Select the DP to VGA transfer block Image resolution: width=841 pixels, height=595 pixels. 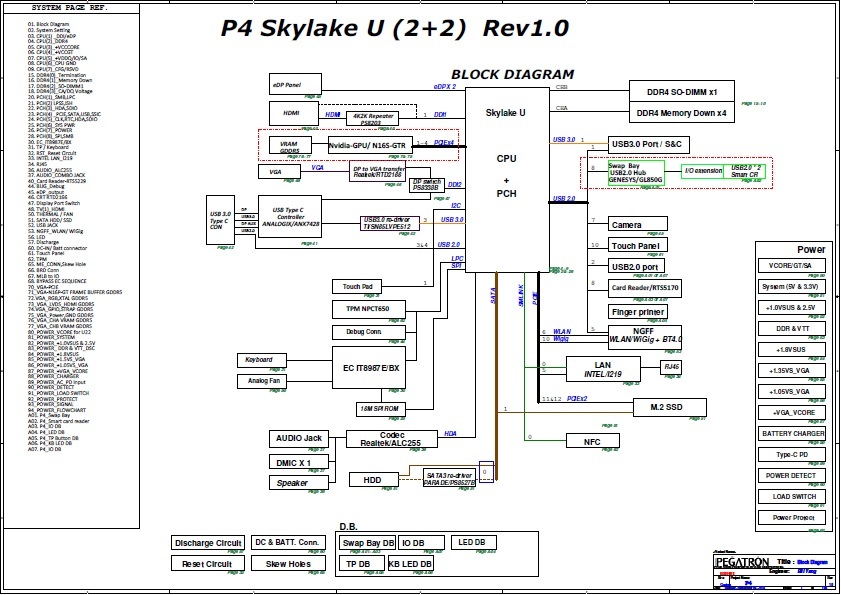pos(378,171)
